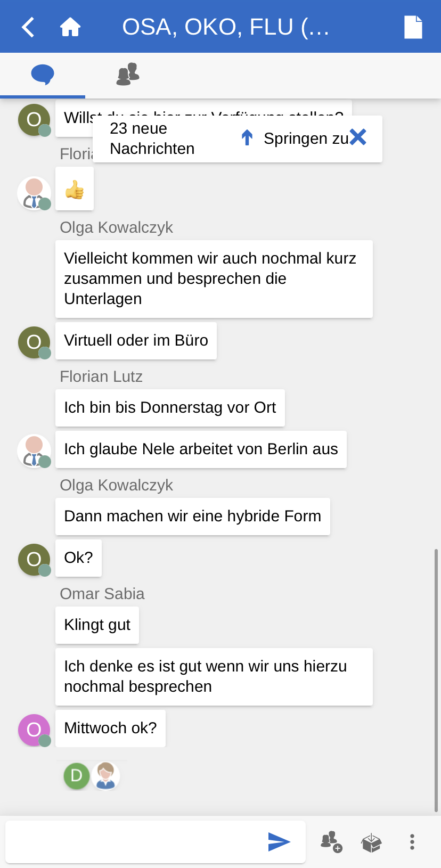Image resolution: width=441 pixels, height=868 pixels.
Task: Switch to the chat messages tab
Action: 43,75
